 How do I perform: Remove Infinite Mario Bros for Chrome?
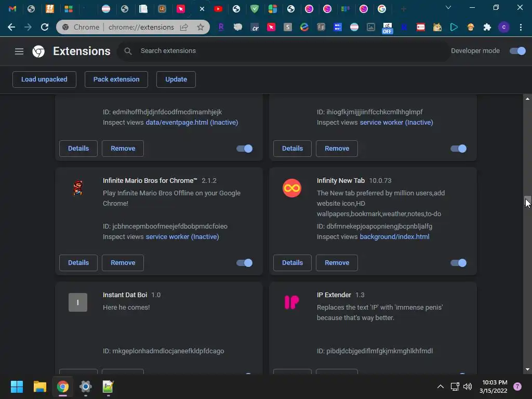pyautogui.click(x=123, y=263)
